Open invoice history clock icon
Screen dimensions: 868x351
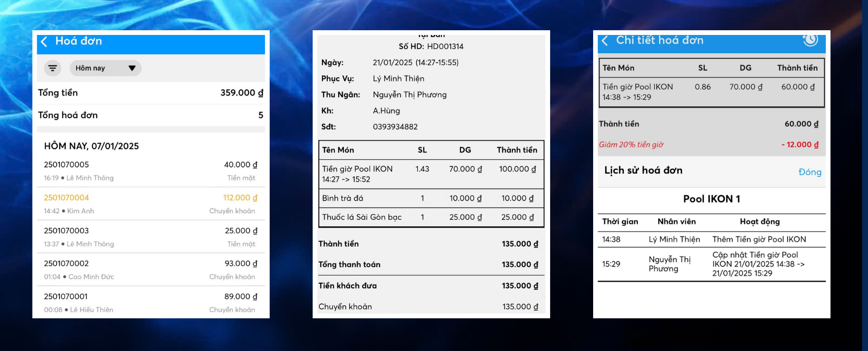(810, 40)
